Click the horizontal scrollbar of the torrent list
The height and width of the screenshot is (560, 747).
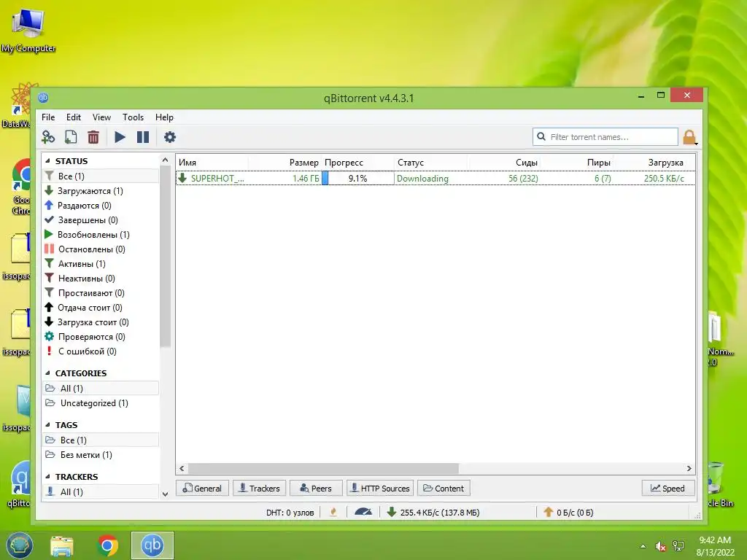tap(323, 469)
